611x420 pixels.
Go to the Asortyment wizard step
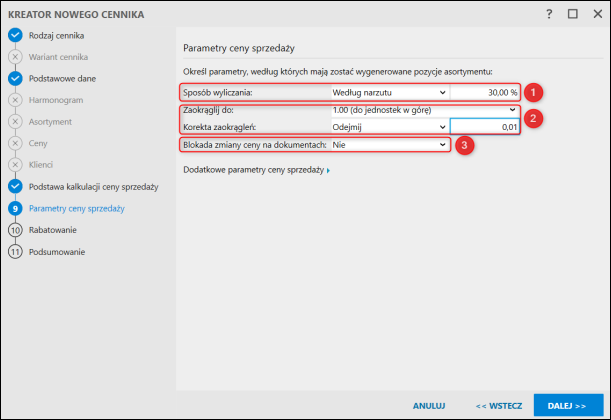point(50,121)
